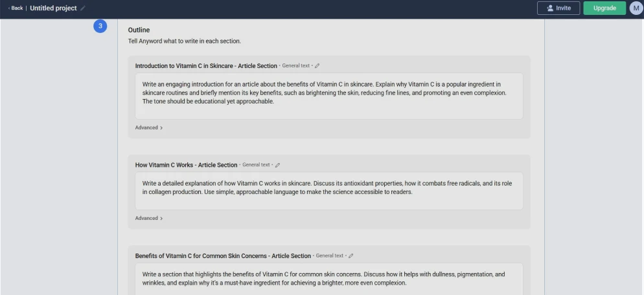The image size is (644, 295).
Task: Click the General text label in Introduction section
Action: (x=295, y=66)
